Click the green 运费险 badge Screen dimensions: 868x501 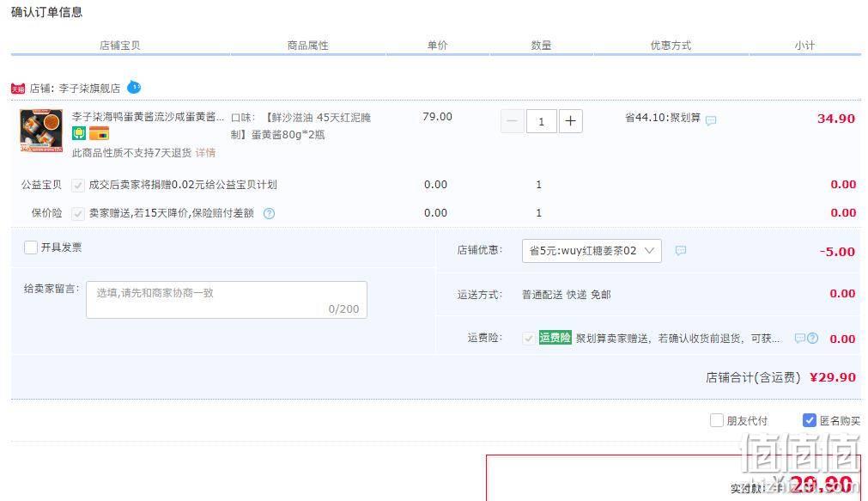(555, 338)
